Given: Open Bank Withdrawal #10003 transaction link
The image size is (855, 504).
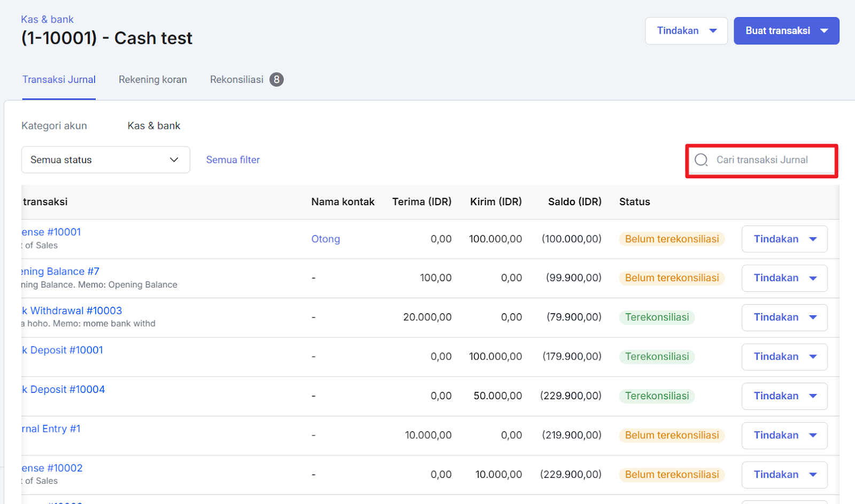Looking at the screenshot, I should 72,311.
